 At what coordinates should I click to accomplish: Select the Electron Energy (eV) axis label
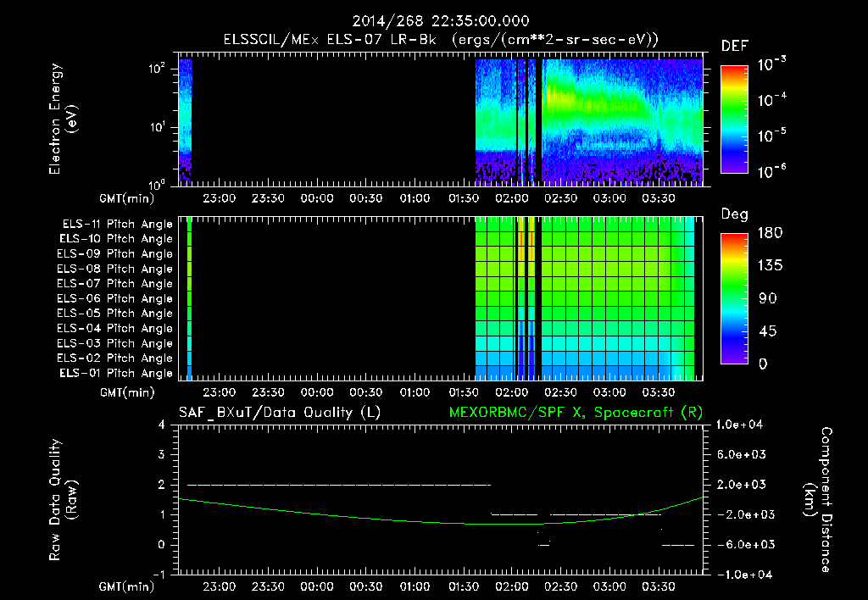(x=63, y=119)
